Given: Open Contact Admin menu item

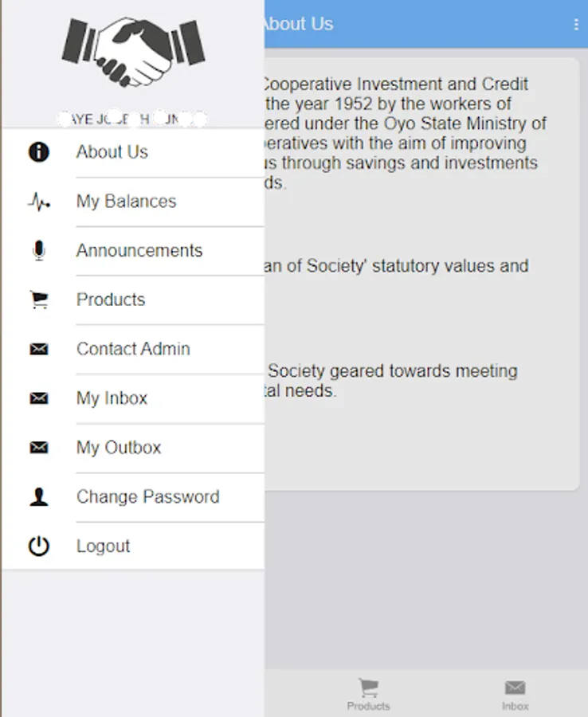Looking at the screenshot, I should (x=133, y=349).
